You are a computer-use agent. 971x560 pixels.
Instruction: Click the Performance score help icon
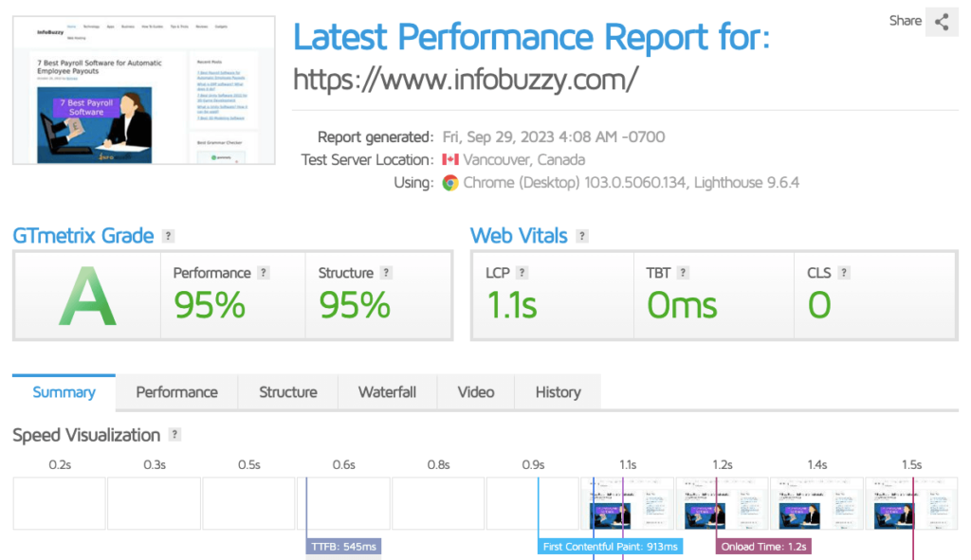(264, 272)
